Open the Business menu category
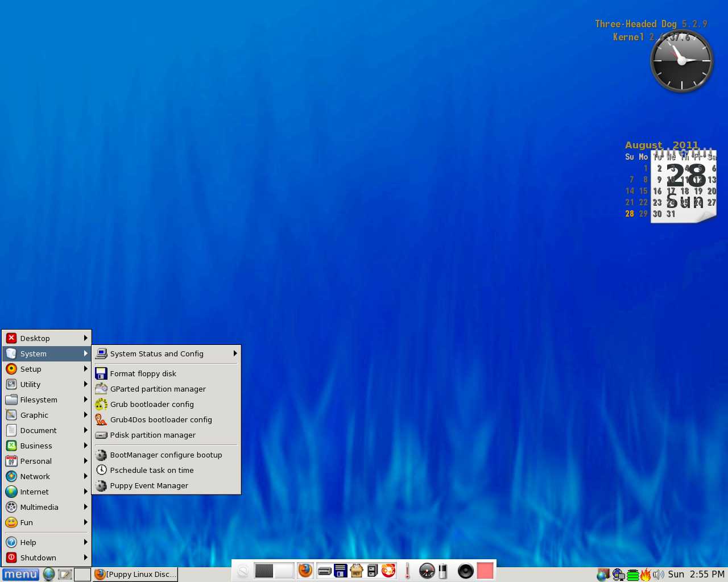 [47, 446]
